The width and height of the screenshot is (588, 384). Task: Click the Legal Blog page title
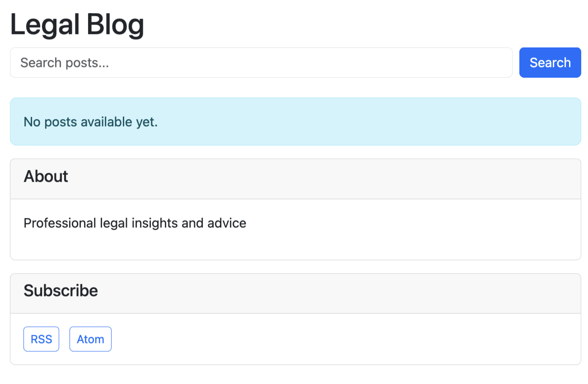(77, 25)
